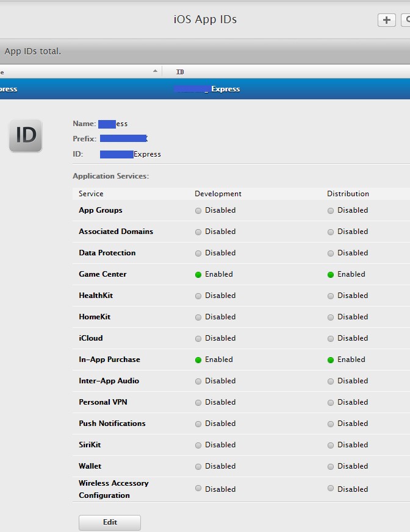Click Game Center green Development status dot
This screenshot has height=532, width=410.
198,275
